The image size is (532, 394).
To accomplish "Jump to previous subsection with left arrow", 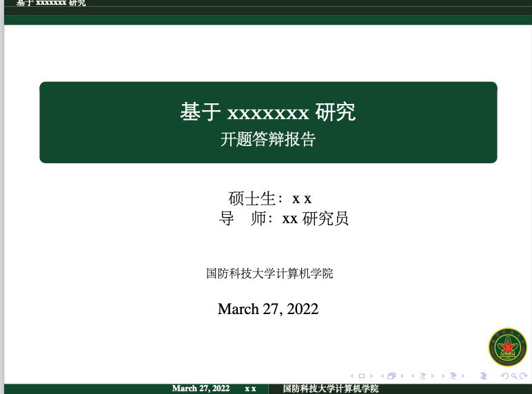I will [413, 376].
